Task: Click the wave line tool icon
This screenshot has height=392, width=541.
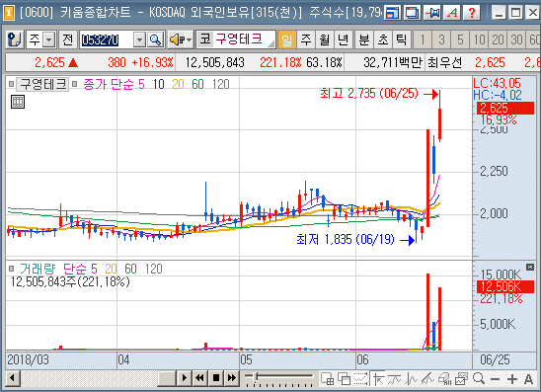Action: pyautogui.click(x=412, y=378)
